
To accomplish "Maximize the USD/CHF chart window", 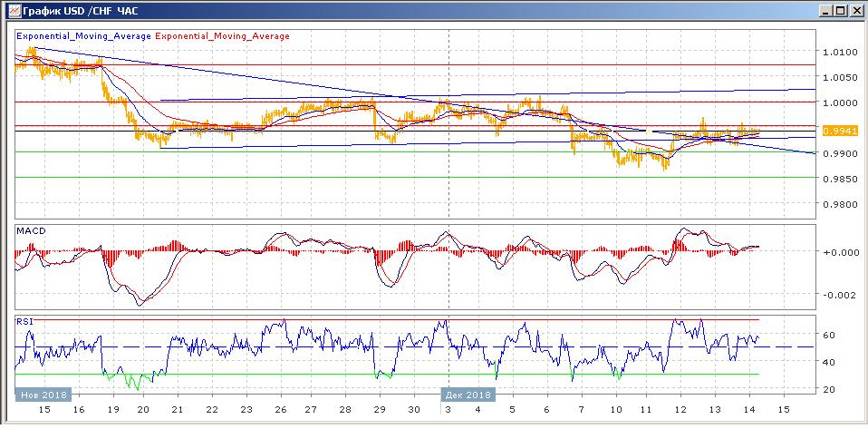I will 841,10.
